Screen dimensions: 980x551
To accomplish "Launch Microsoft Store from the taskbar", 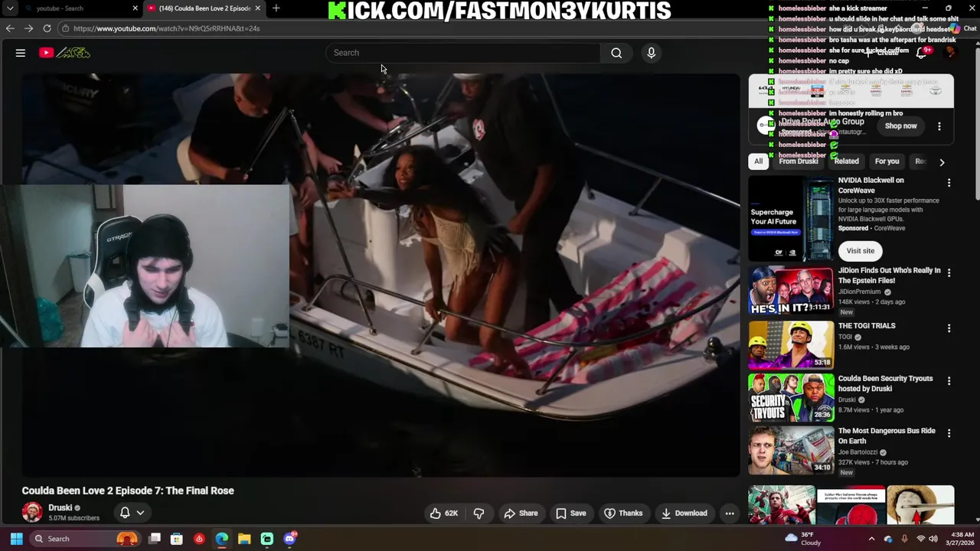I will pos(177,539).
